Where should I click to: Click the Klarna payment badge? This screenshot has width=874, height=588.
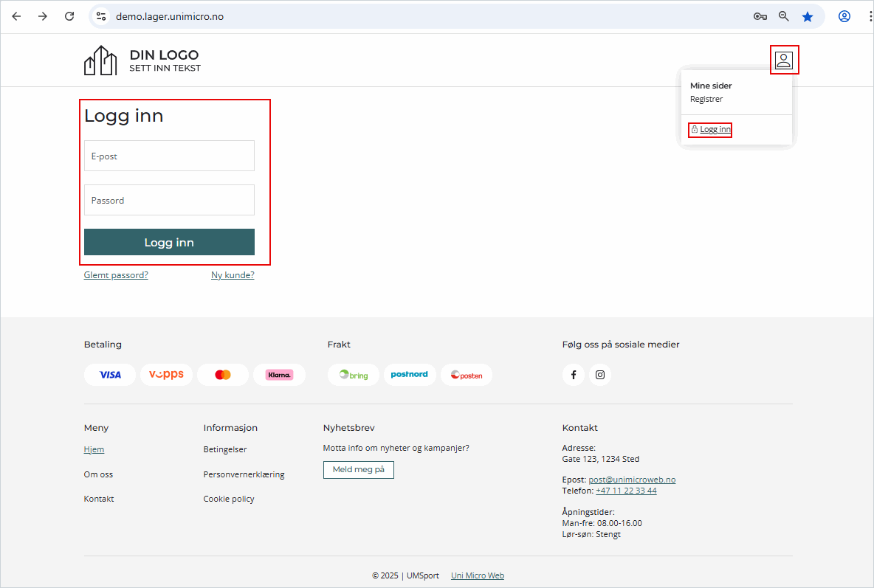pos(279,375)
